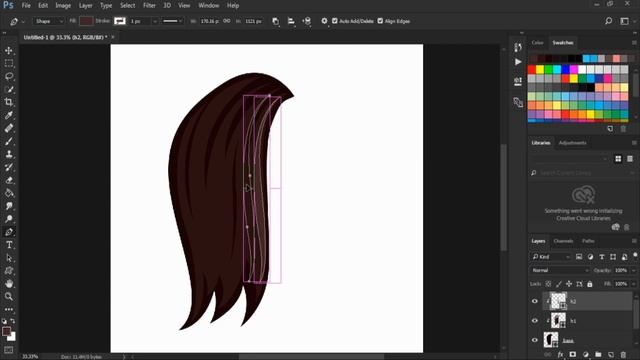Select the Type tool
Screen dimensions: 640x360
pyautogui.click(x=9, y=245)
